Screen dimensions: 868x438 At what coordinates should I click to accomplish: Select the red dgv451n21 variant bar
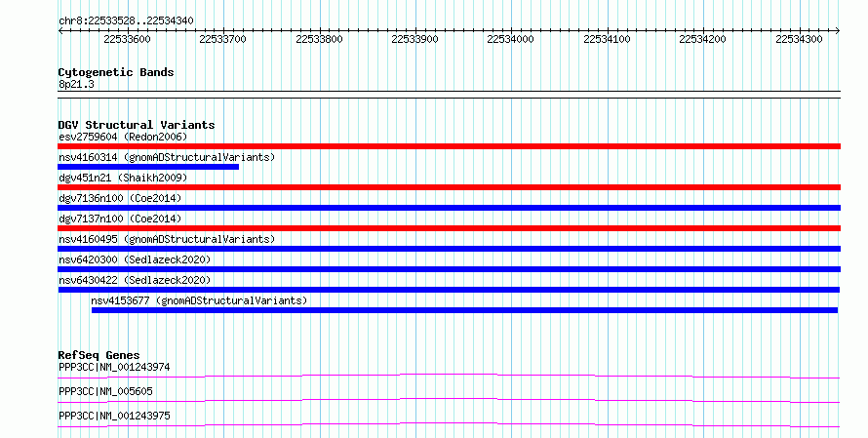point(449,187)
